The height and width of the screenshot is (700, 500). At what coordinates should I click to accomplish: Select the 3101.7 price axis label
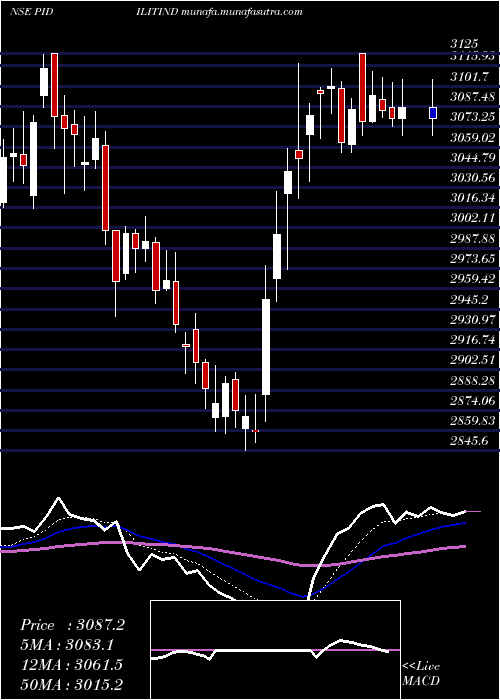(x=469, y=77)
